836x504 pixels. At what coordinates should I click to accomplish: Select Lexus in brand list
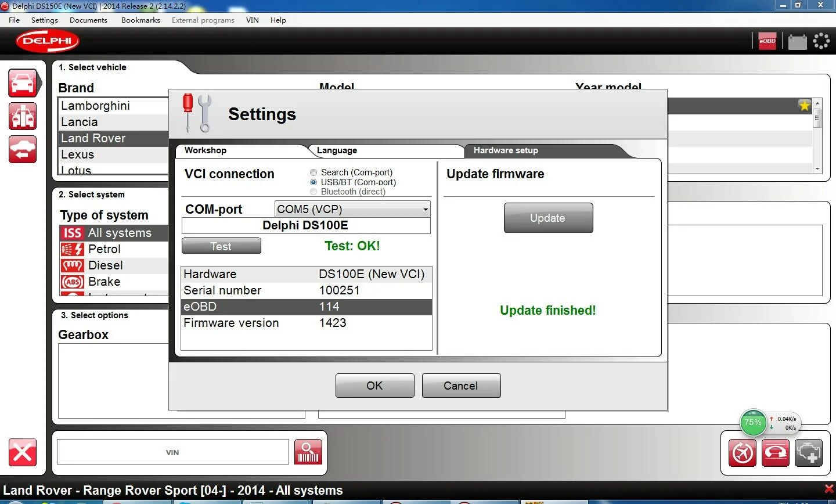point(114,154)
